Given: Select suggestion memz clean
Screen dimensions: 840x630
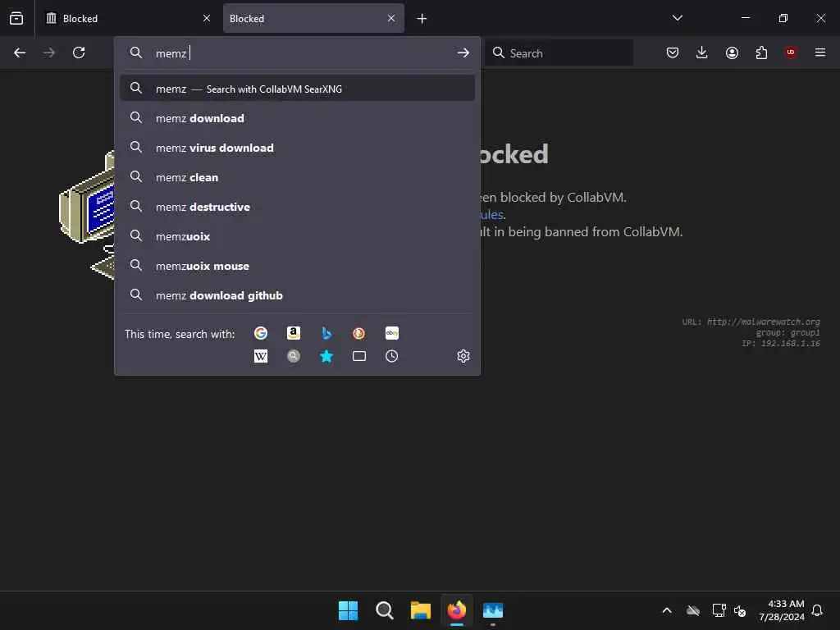Looking at the screenshot, I should pos(297,177).
